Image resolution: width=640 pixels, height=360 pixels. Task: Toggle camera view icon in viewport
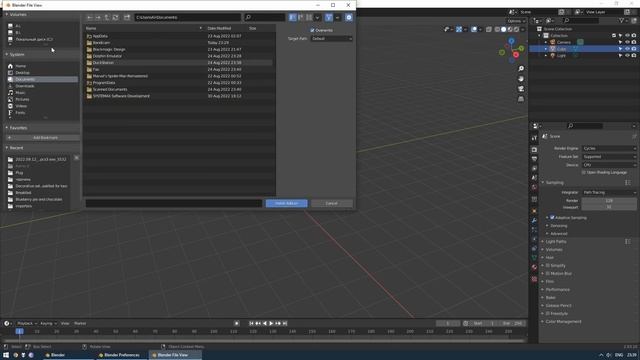[521, 89]
